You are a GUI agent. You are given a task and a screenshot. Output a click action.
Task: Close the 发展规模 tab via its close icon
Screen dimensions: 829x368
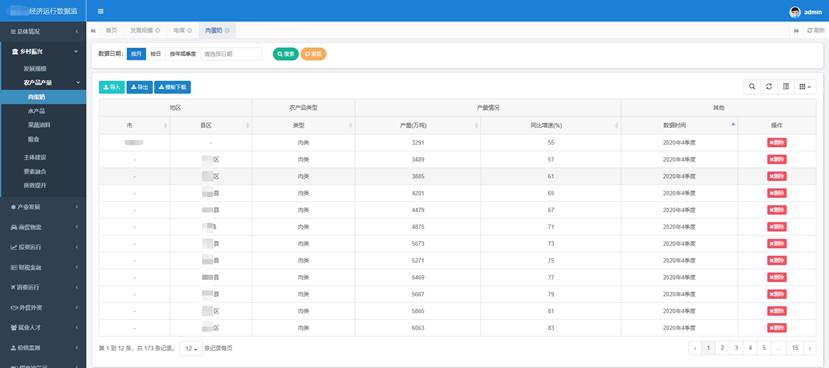[158, 31]
